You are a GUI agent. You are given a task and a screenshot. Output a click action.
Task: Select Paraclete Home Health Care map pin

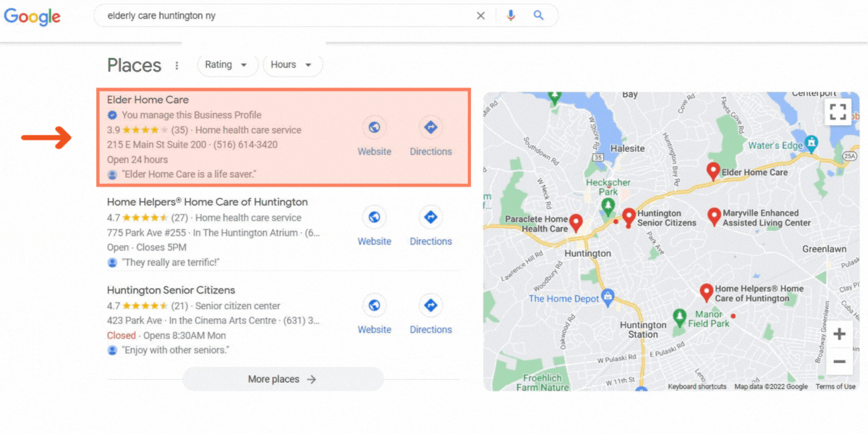click(x=576, y=223)
